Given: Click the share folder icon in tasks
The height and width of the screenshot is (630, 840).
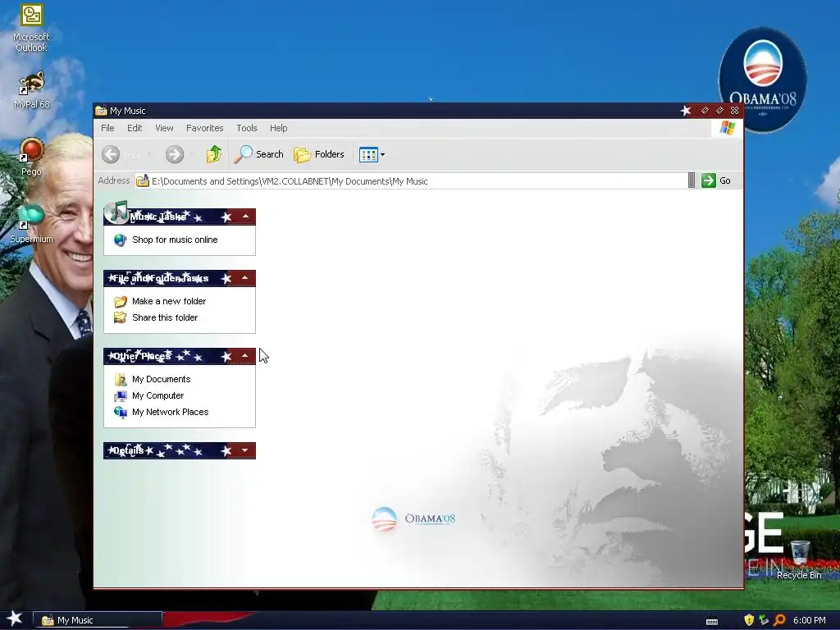Looking at the screenshot, I should (x=120, y=317).
